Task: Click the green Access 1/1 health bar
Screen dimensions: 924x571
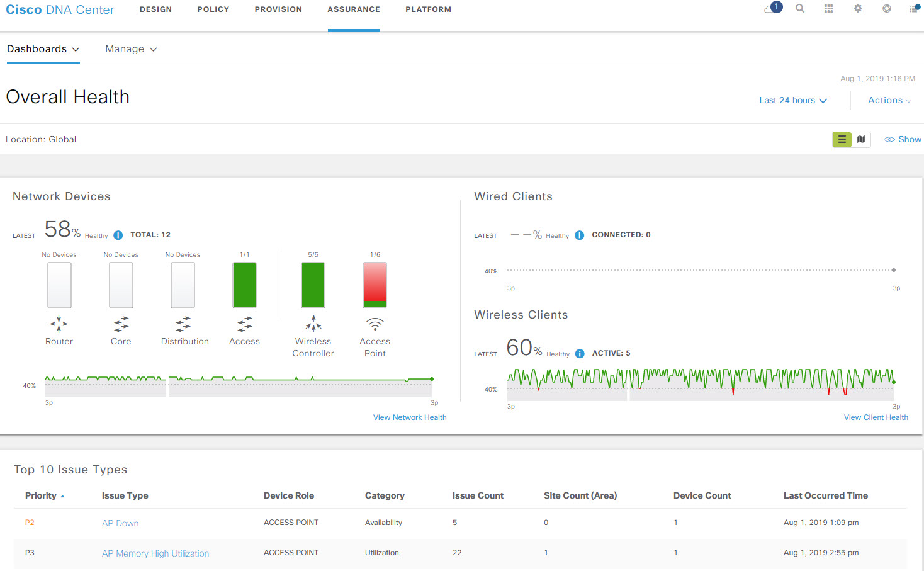Action: (x=245, y=285)
